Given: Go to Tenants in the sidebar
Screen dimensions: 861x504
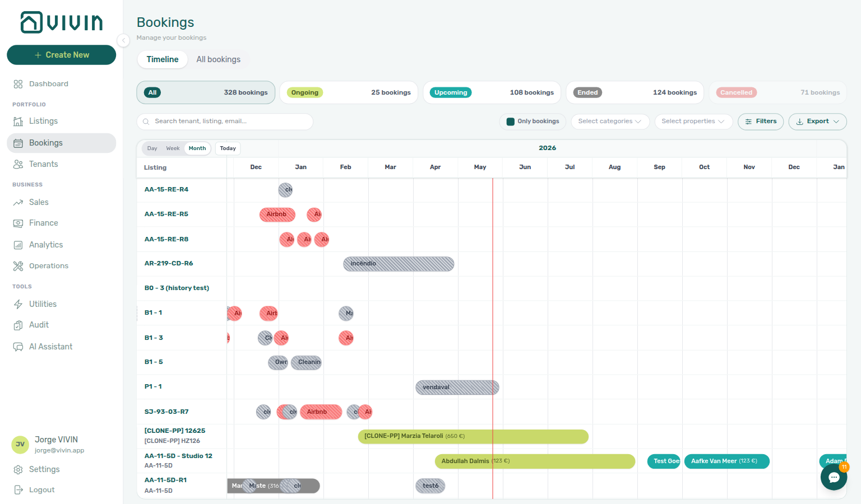Looking at the screenshot, I should tap(61, 164).
